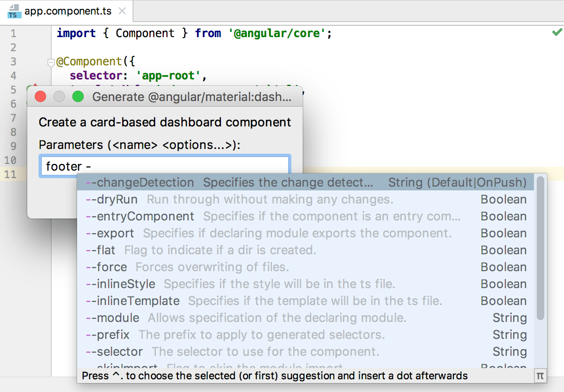Choose the --force suggestion
The height and width of the screenshot is (392, 564).
[306, 267]
